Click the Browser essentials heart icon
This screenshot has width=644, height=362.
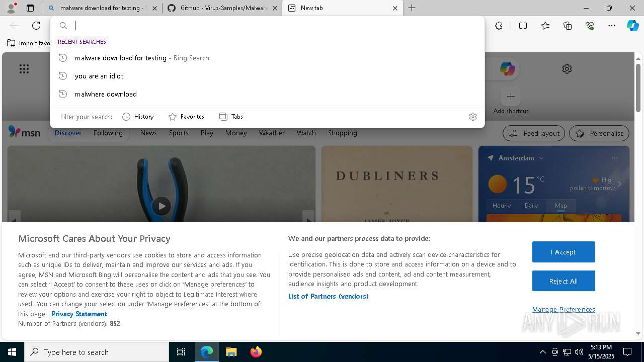(590, 26)
